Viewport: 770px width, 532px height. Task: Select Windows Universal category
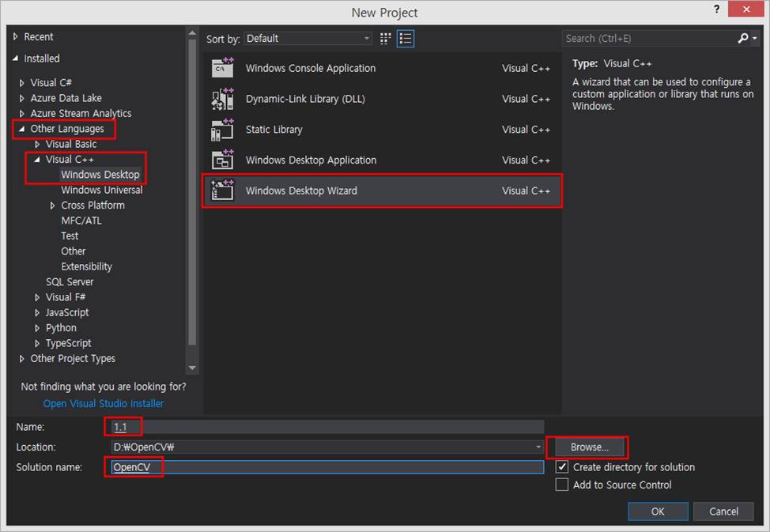102,190
